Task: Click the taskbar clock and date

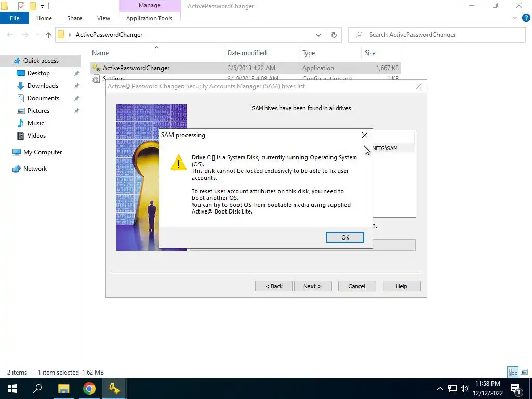Action: click(x=488, y=389)
